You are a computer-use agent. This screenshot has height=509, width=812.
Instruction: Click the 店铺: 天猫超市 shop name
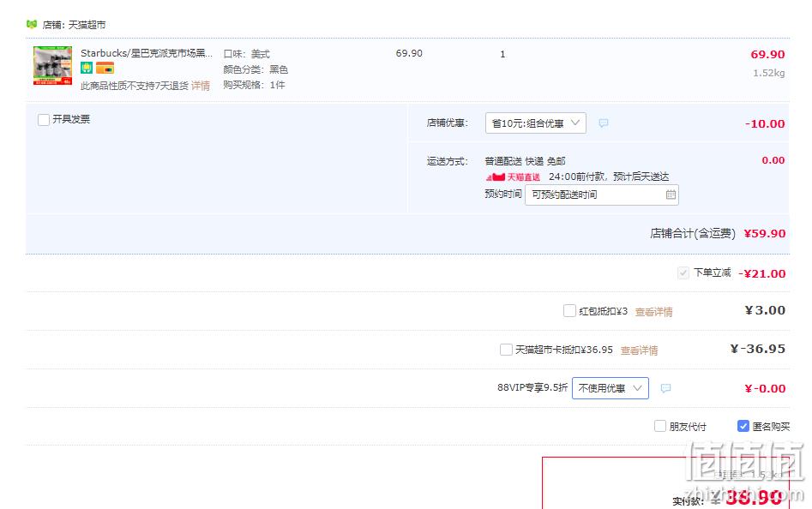point(74,25)
